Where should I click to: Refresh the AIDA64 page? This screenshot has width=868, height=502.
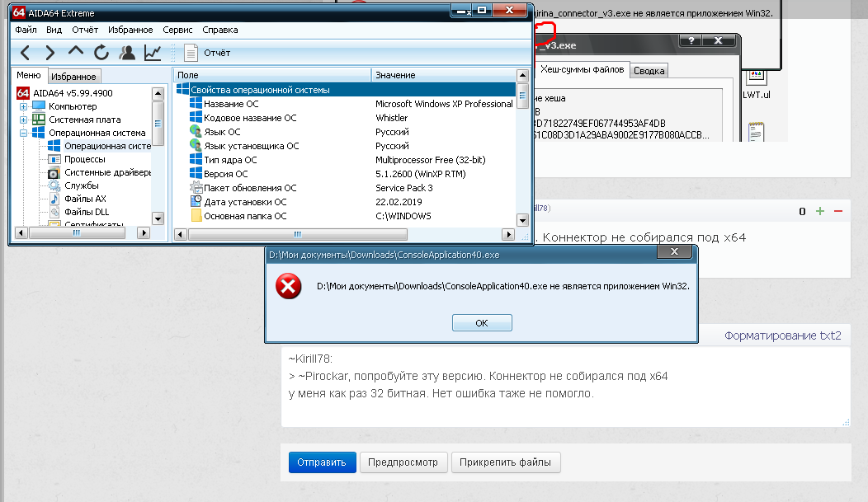(x=101, y=53)
